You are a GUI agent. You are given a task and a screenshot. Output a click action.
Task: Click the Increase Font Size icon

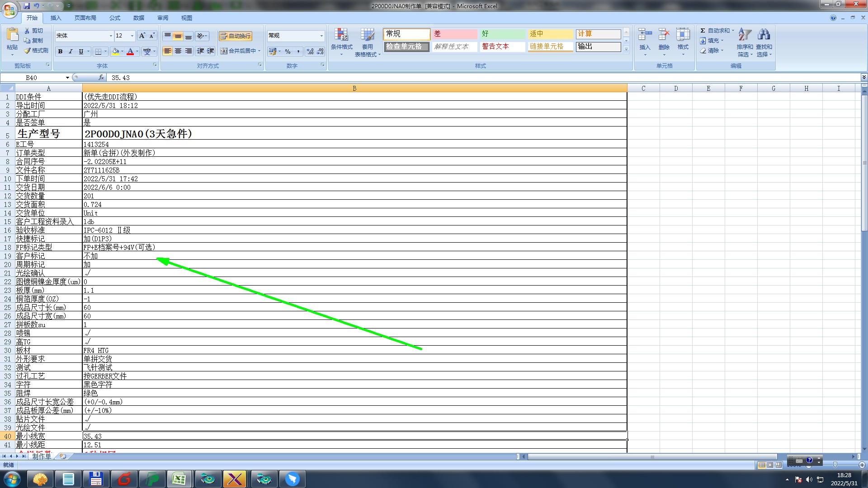coord(142,36)
